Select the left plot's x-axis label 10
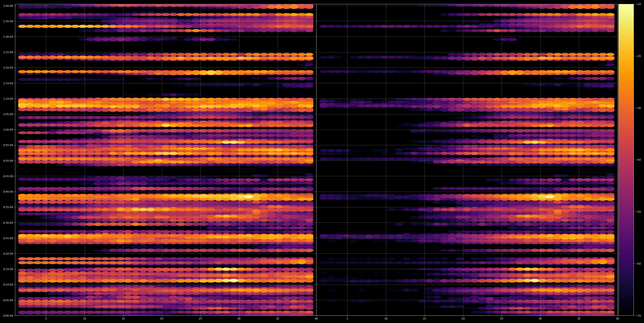Screen dimensions: 644x323 [84, 319]
